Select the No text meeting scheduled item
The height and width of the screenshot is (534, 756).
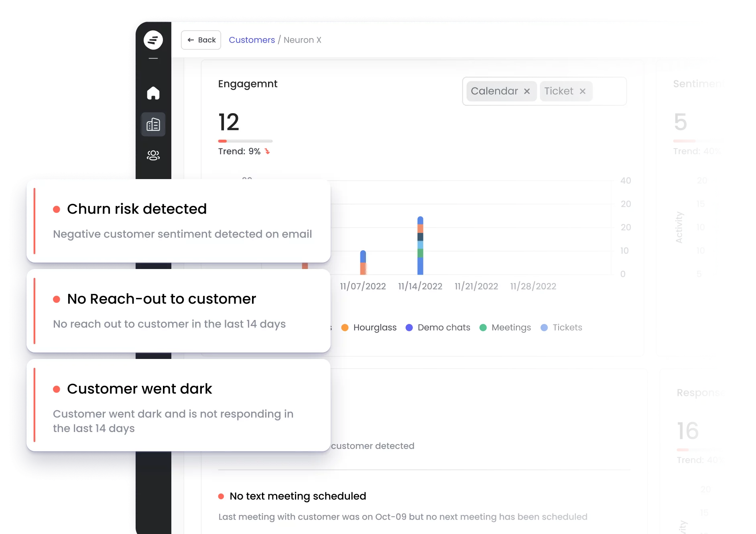(x=298, y=496)
